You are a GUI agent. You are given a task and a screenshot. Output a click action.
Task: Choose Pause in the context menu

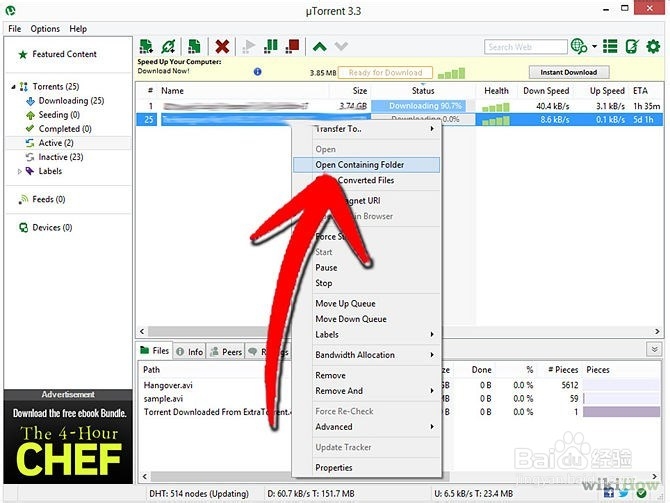(326, 268)
